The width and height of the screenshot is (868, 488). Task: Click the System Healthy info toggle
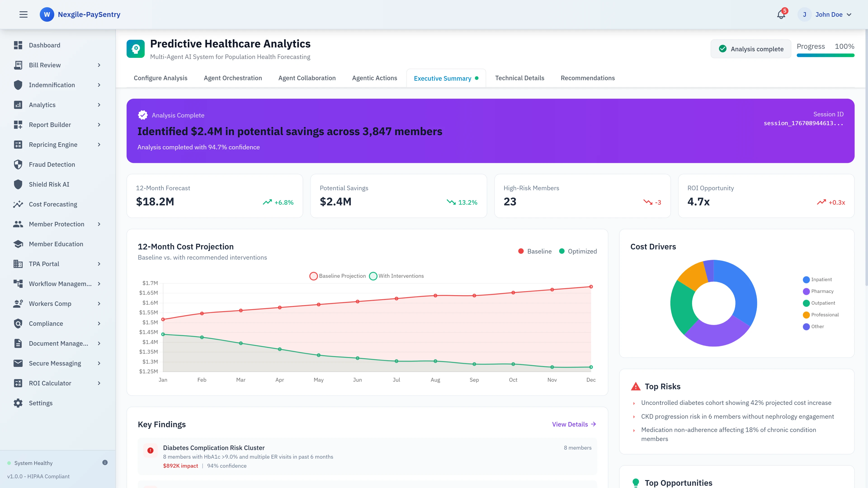(x=105, y=462)
